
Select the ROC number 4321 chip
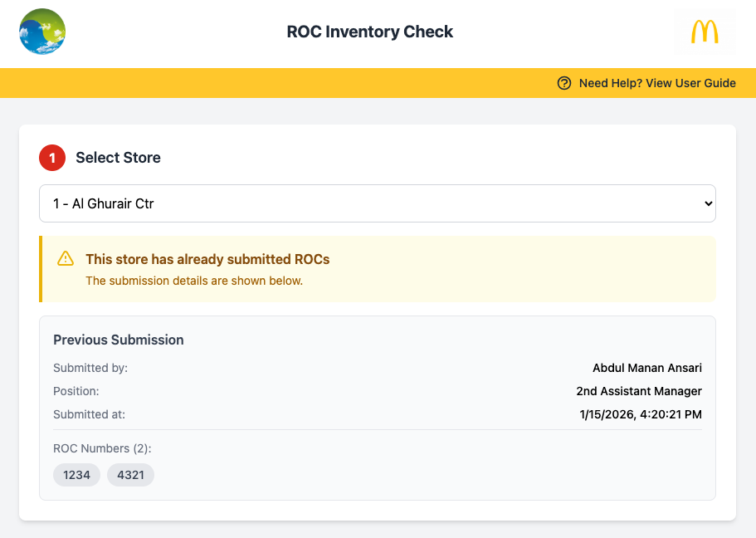tap(130, 475)
